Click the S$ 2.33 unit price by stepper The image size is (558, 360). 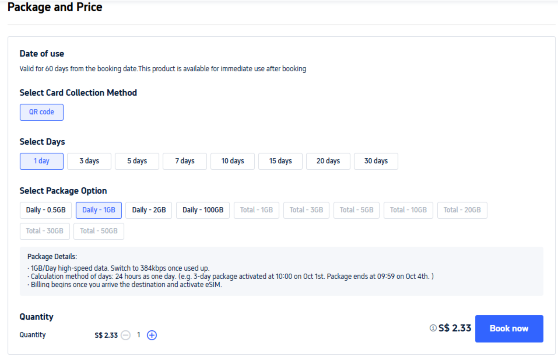(106, 335)
